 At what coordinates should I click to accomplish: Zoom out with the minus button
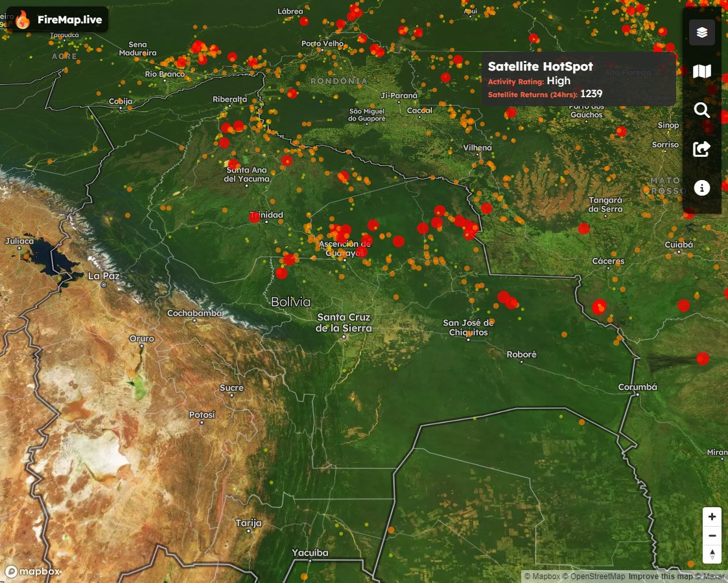click(x=712, y=535)
